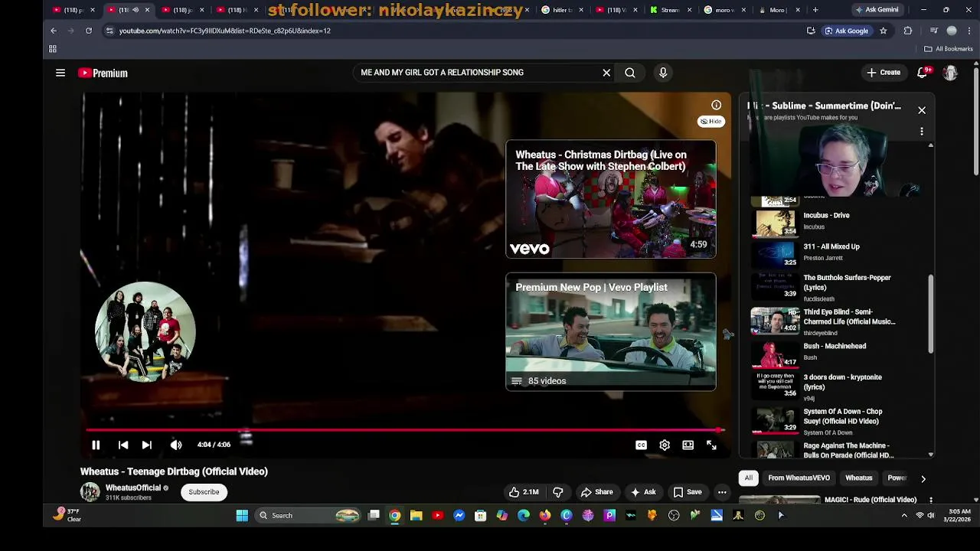Open the WheatusOfficial channel name link
The height and width of the screenshot is (551, 980).
pos(133,488)
